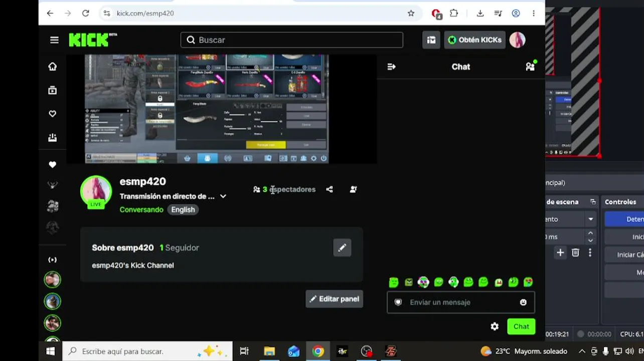Click the 3 espectadores viewer count
The image size is (644, 361).
click(x=284, y=190)
